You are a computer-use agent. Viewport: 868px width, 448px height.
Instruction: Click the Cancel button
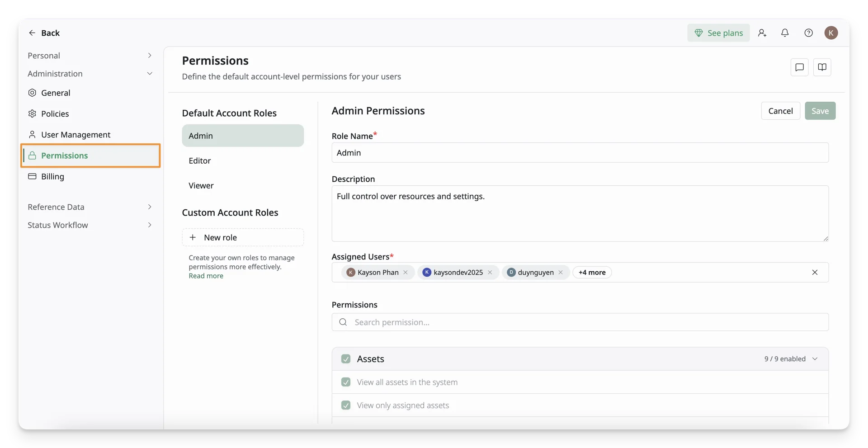tap(780, 111)
